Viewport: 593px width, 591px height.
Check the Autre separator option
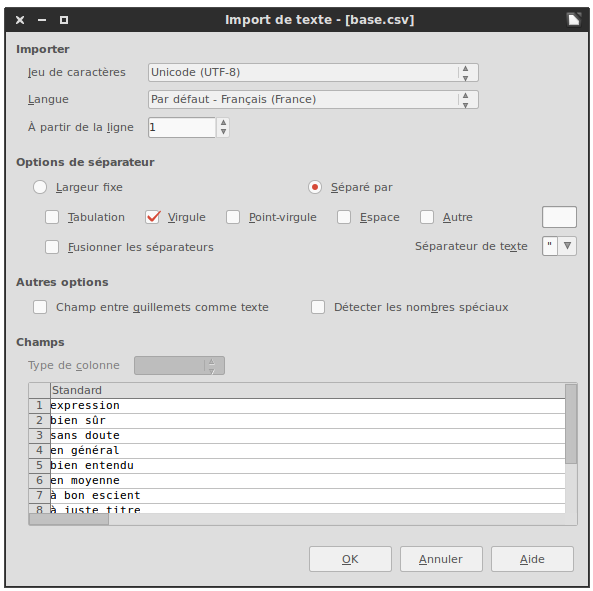[x=427, y=217]
